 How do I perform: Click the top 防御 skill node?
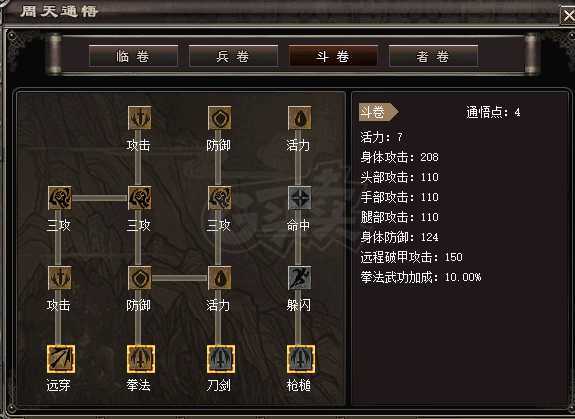coord(220,118)
